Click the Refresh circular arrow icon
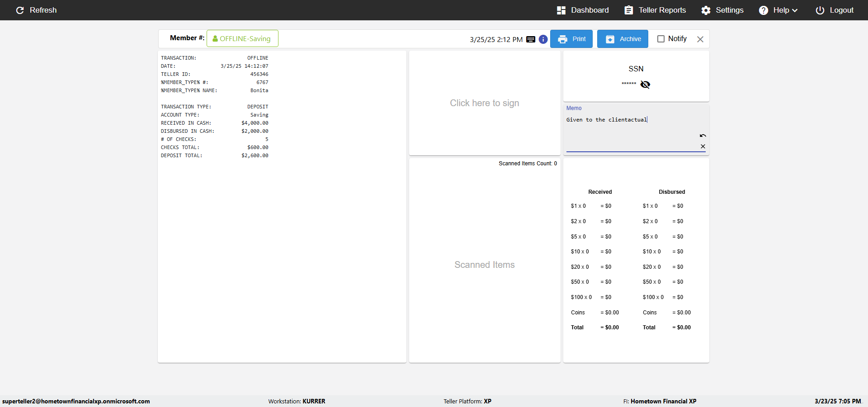 (x=20, y=10)
